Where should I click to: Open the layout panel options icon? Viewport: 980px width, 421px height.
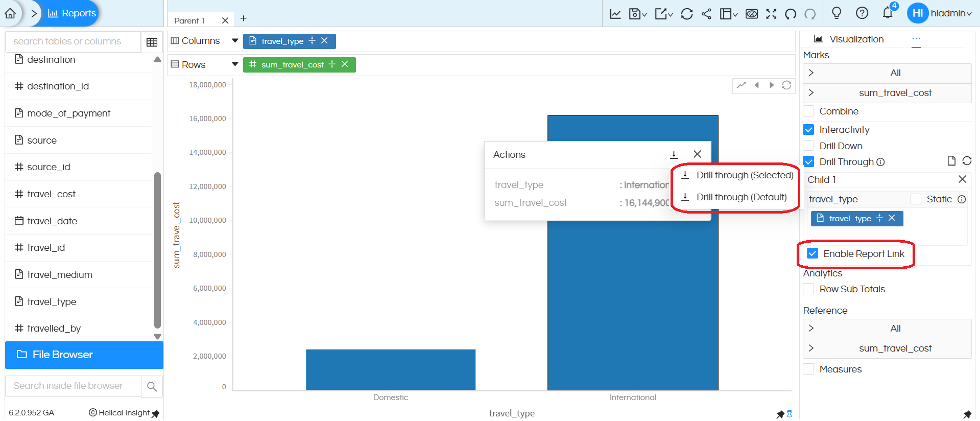[729, 14]
